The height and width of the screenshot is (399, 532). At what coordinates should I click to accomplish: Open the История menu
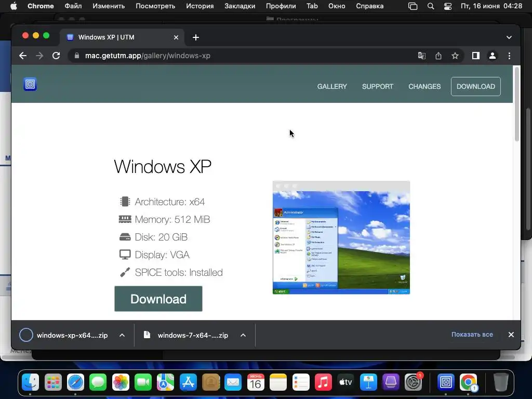pyautogui.click(x=200, y=6)
